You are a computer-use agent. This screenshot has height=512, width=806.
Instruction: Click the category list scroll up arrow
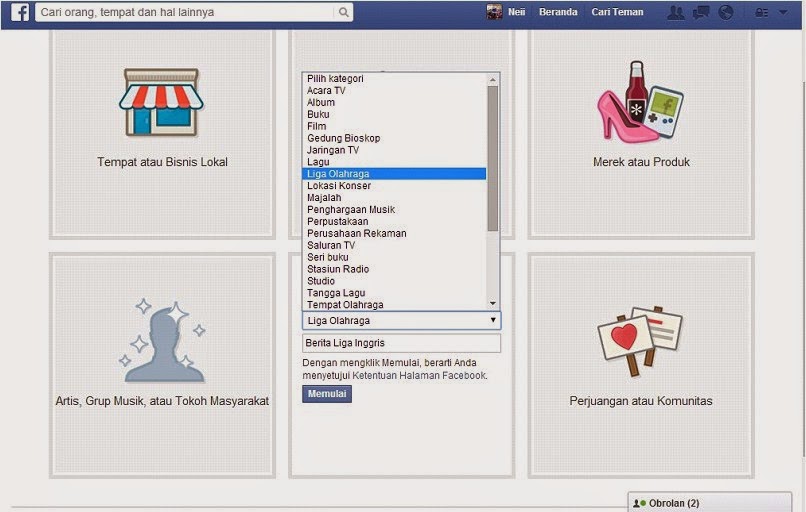click(492, 80)
